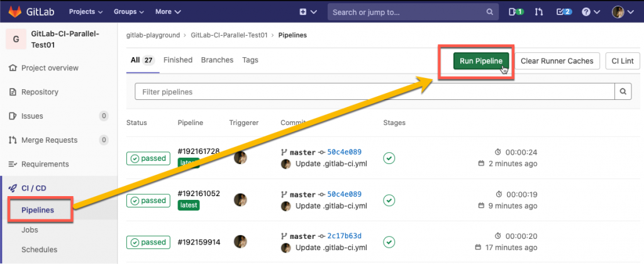Switch to the All pipelines tab

click(143, 60)
